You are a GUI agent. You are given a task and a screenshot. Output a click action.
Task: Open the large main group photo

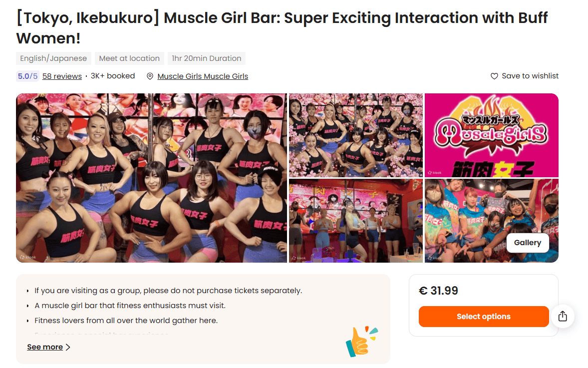(x=152, y=178)
